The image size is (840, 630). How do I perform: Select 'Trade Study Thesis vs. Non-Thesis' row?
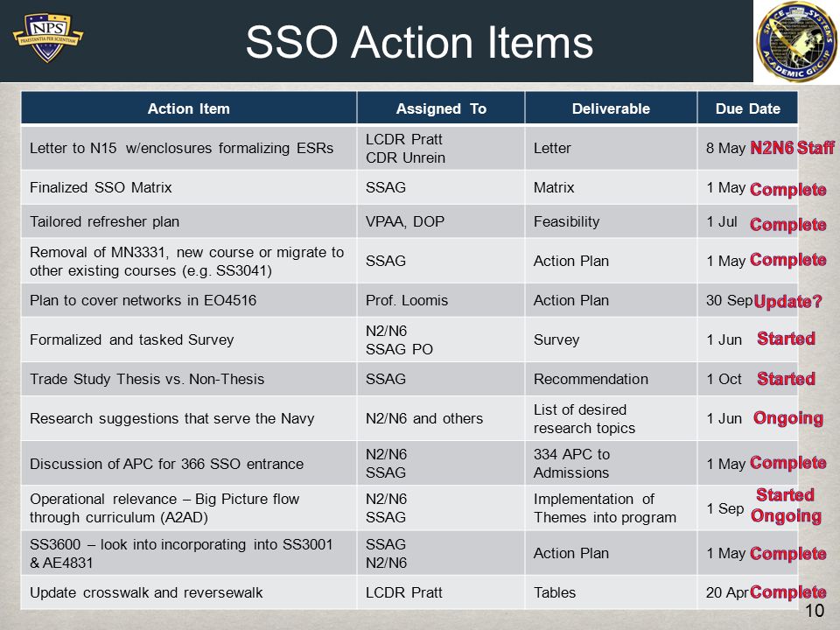409,379
